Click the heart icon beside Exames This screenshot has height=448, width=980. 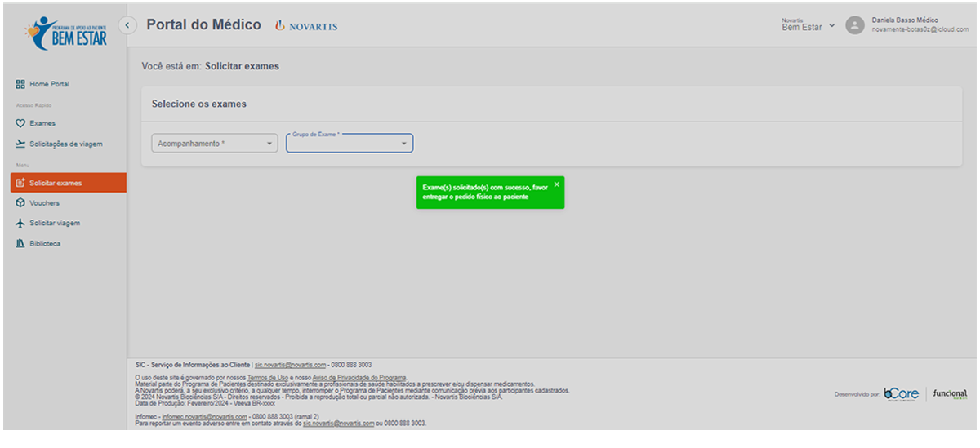click(x=20, y=123)
